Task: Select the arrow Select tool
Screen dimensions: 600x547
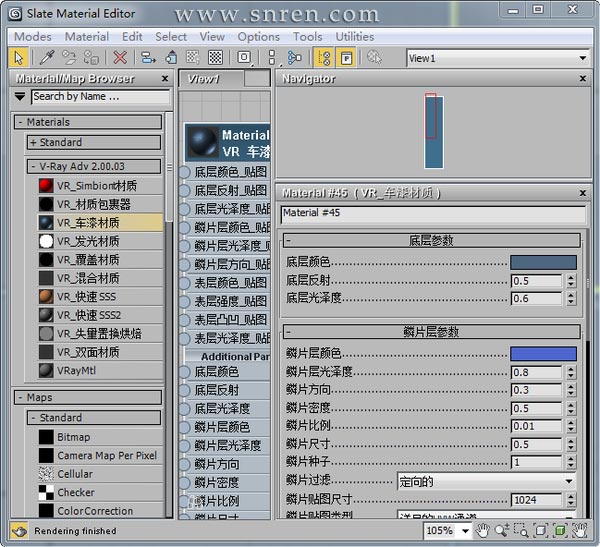Action: click(x=18, y=58)
